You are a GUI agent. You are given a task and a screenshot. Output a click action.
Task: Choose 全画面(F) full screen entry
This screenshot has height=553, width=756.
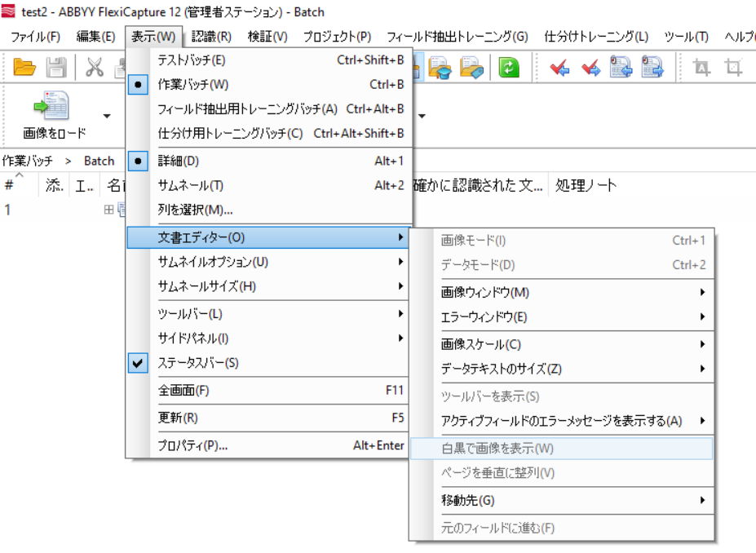pos(267,390)
